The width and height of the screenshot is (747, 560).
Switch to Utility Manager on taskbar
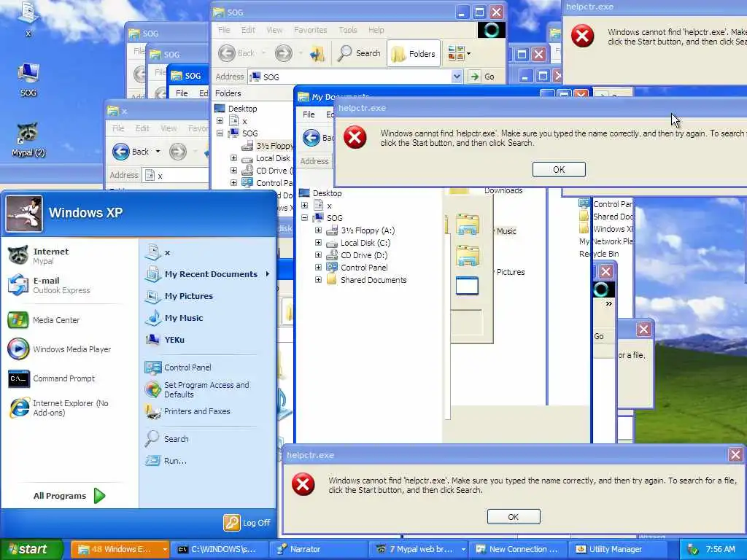(619, 549)
